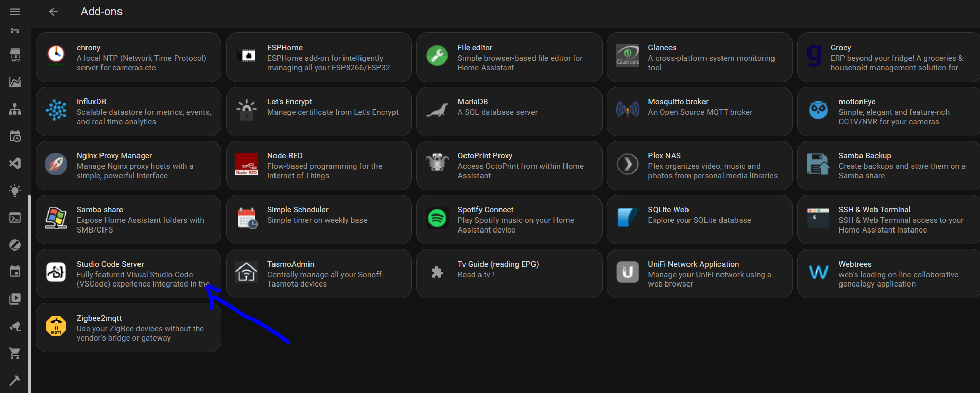Open the Zigbee2mqtt add-on card

click(x=128, y=328)
